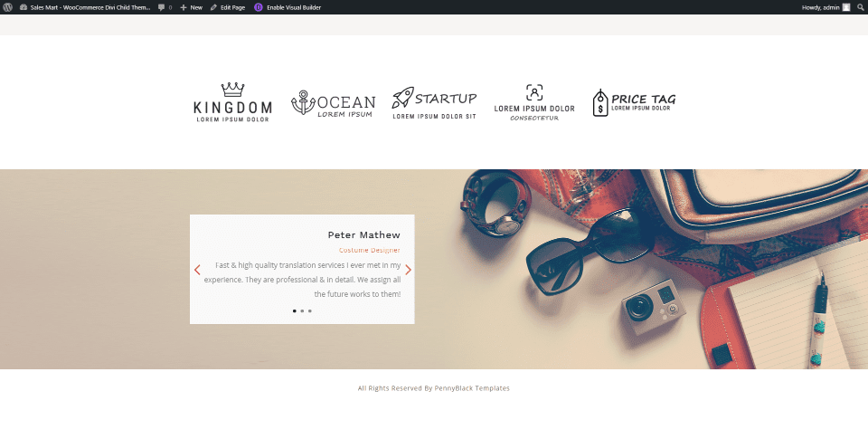Open the New content menu
The image size is (868, 439).
point(191,7)
